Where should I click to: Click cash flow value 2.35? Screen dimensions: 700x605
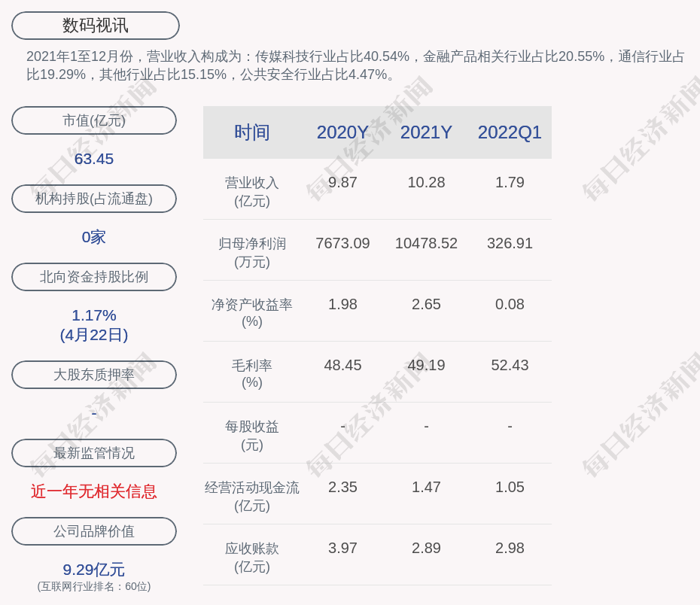coord(342,487)
